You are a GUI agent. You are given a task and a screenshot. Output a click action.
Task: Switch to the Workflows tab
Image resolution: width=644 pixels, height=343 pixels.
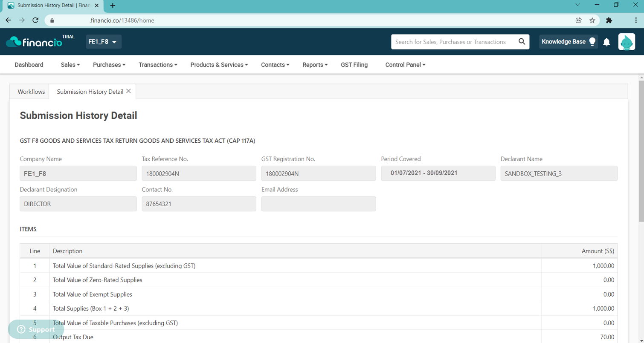(31, 92)
